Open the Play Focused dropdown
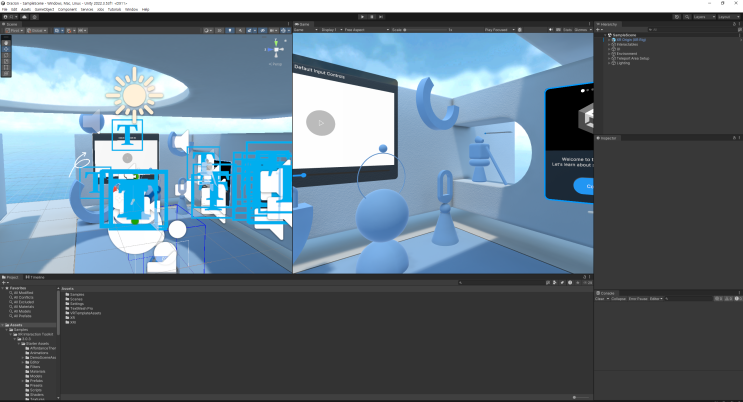The height and width of the screenshot is (402, 743). click(499, 29)
